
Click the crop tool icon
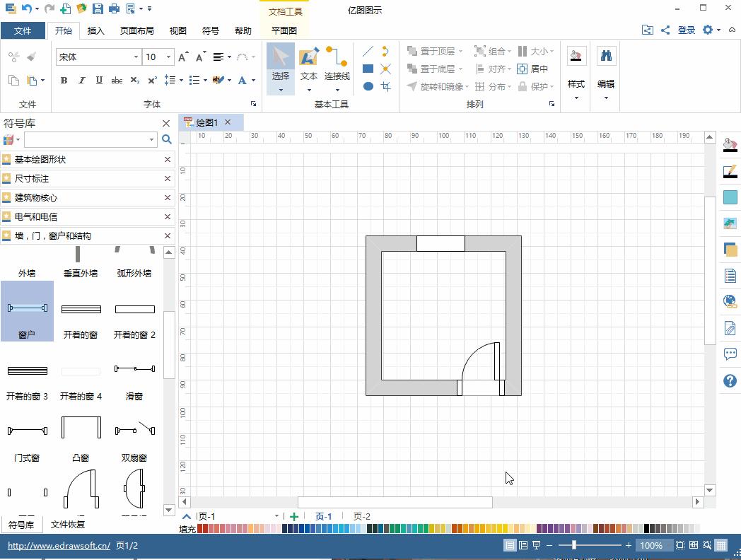pyautogui.click(x=385, y=86)
